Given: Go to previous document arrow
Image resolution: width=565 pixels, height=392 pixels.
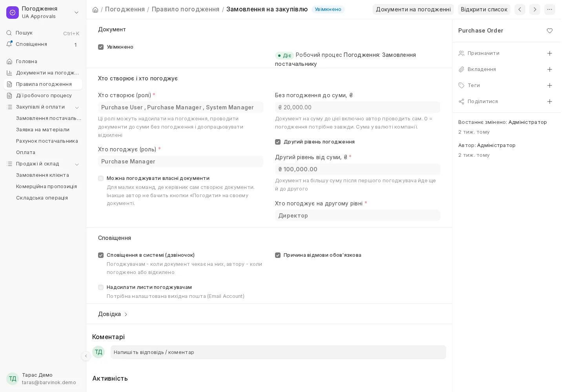Looking at the screenshot, I should [x=520, y=9].
